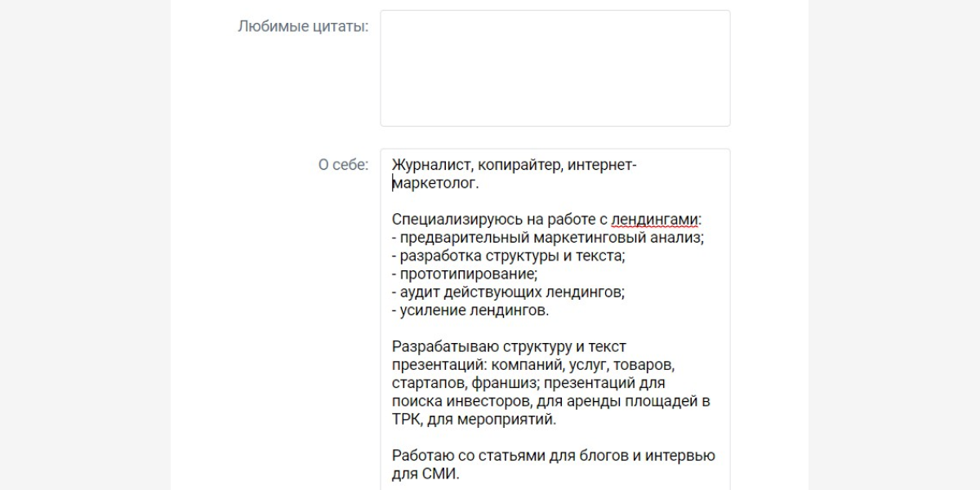
Task: Place cursor in line 'Журналист, копирайтер, интернет-'
Action: pos(514,166)
